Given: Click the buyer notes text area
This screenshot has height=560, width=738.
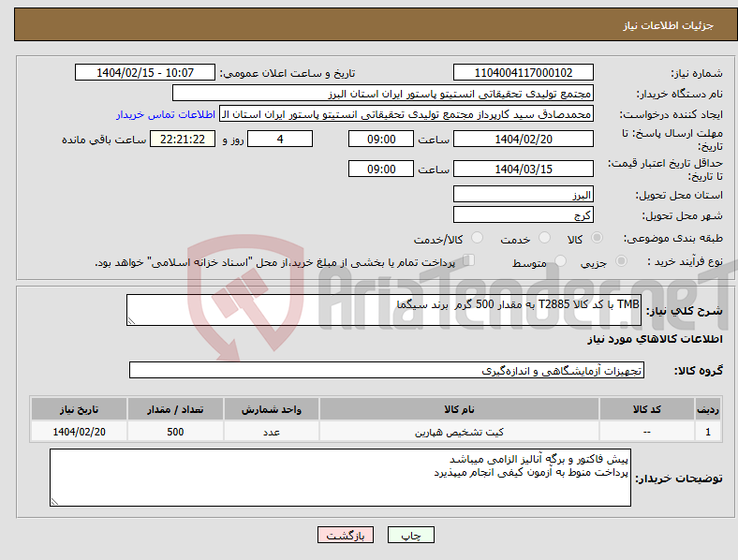Looking at the screenshot, I should (x=340, y=478).
